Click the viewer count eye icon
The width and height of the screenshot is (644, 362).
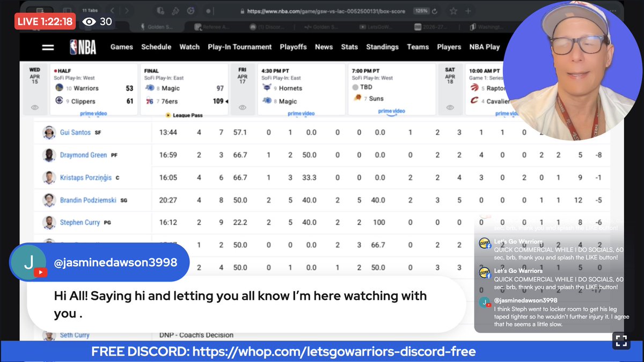click(90, 21)
